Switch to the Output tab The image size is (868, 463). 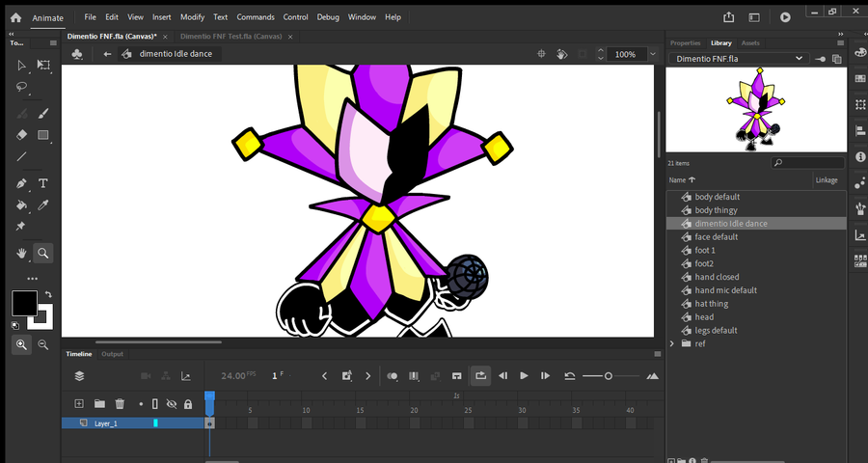(x=112, y=354)
